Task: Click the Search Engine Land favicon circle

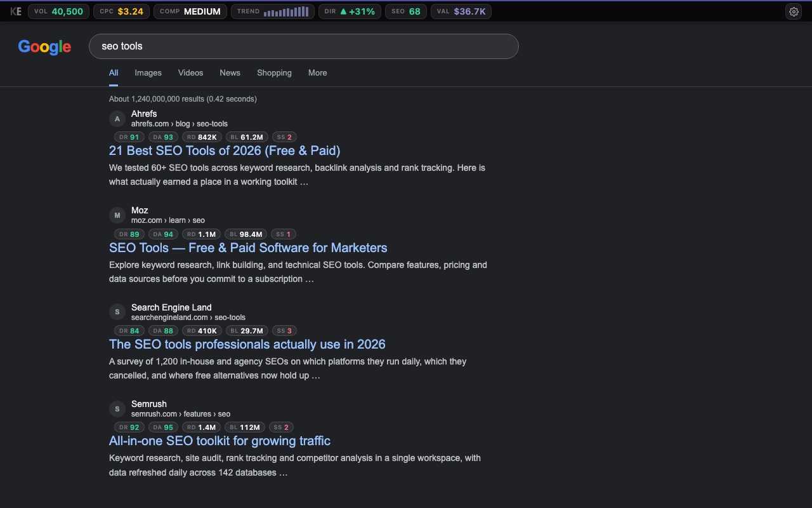Action: pyautogui.click(x=117, y=312)
